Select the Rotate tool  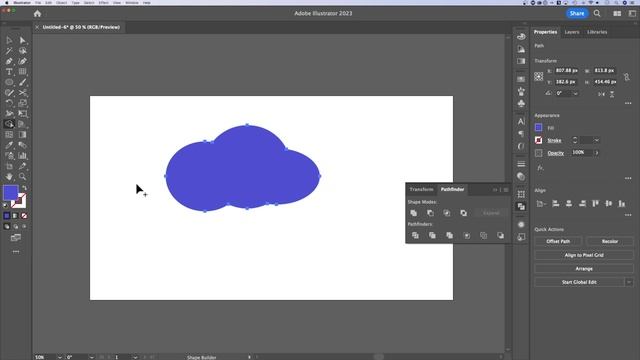pos(9,103)
